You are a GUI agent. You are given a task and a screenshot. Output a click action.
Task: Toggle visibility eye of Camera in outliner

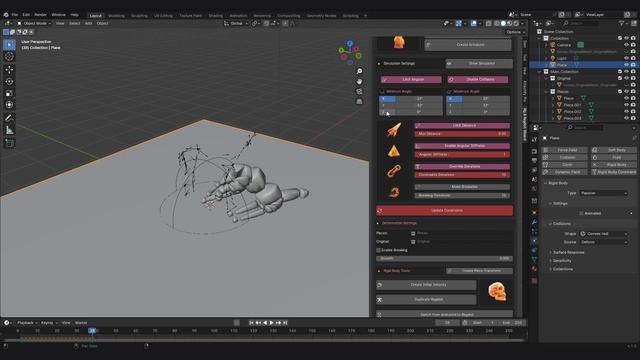click(626, 45)
